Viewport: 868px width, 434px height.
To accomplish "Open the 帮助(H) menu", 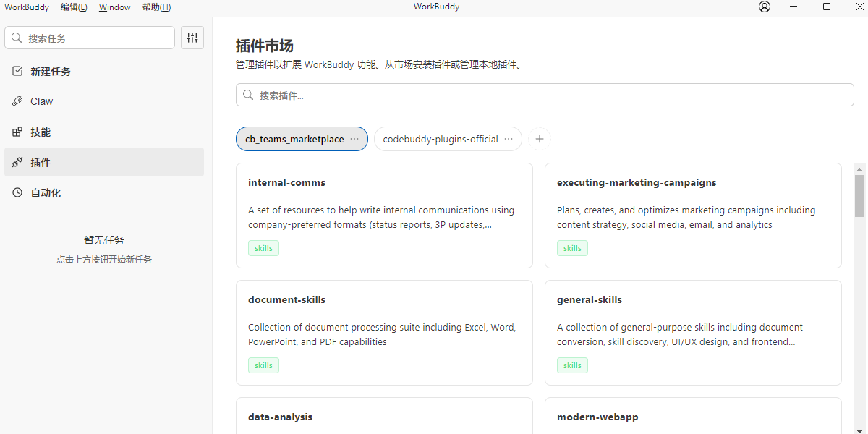I will pos(156,7).
